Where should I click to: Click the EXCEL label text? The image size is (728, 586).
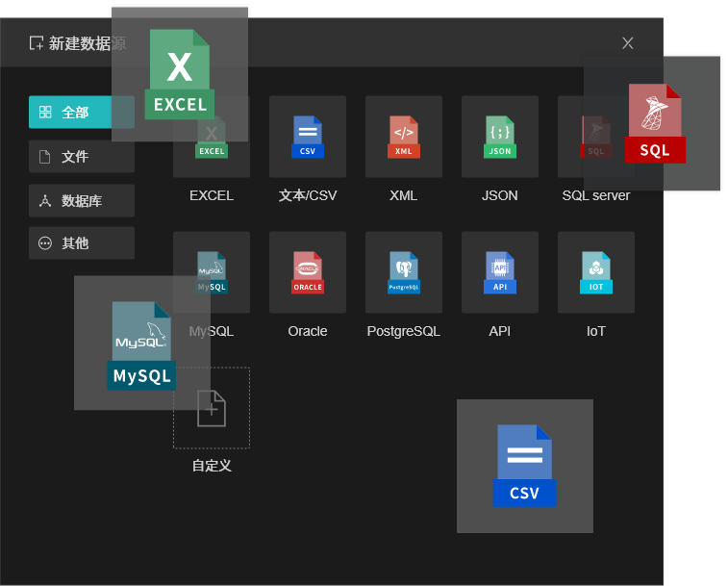coord(212,195)
